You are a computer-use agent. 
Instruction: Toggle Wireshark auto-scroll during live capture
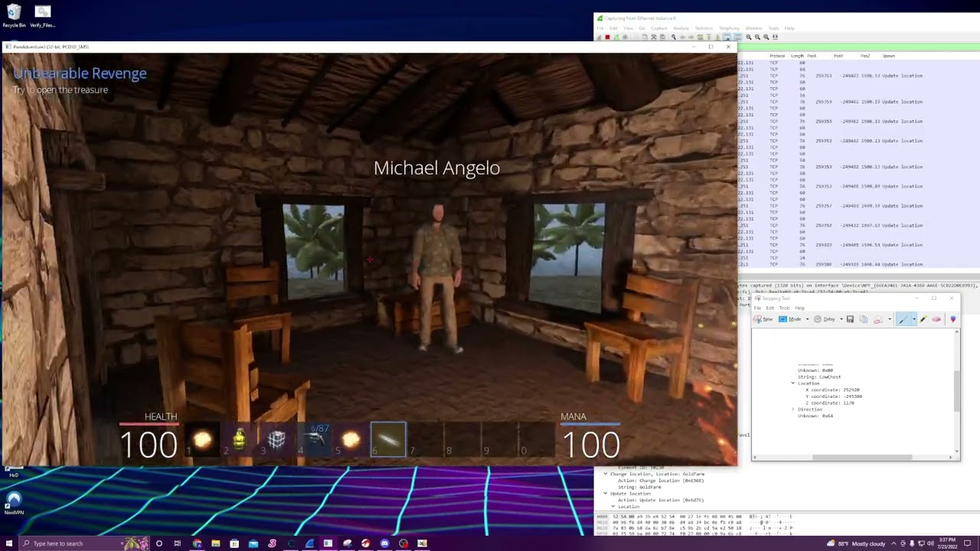pos(727,37)
